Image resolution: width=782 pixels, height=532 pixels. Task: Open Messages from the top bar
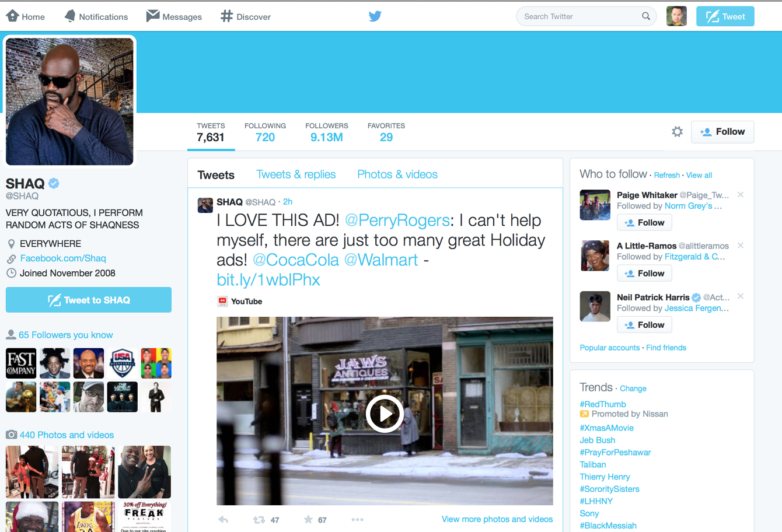coord(174,16)
